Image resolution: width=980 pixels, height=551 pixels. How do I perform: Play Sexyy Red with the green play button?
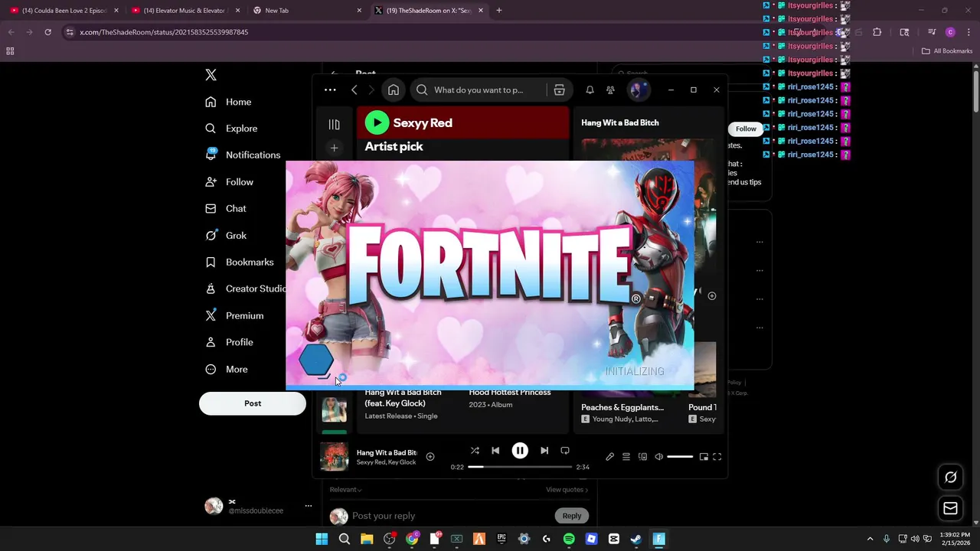377,122
